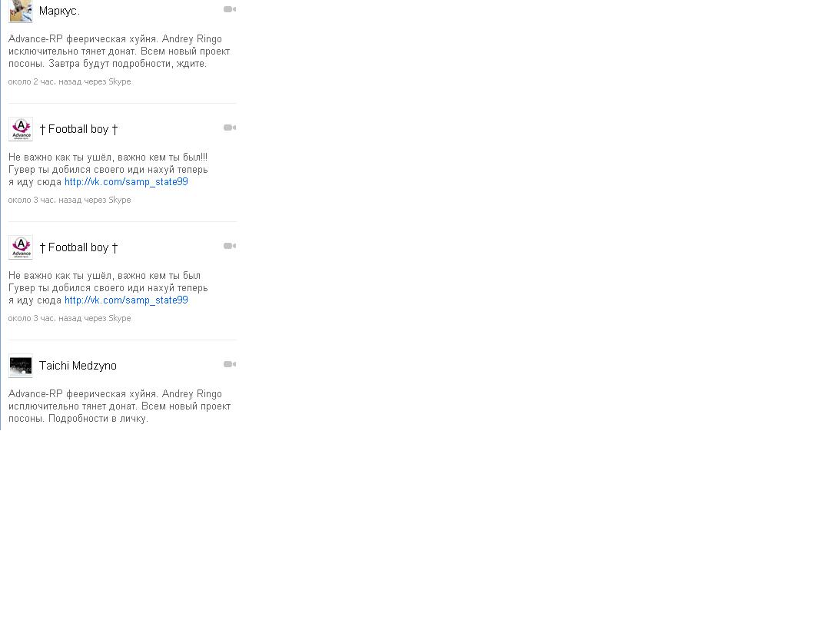Image resolution: width=840 pixels, height=620 pixels.
Task: Start video call with Маркус via camera icon
Action: [x=230, y=9]
